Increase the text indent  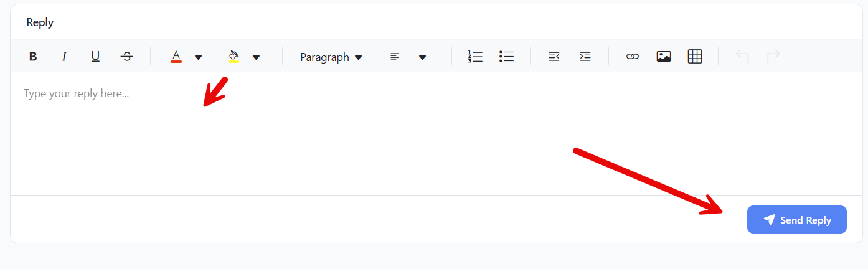(585, 57)
